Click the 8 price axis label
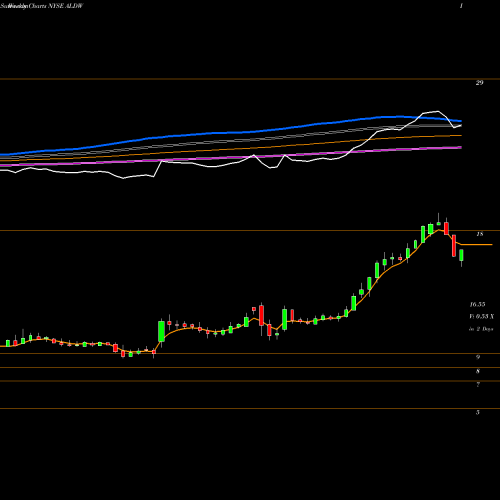Viewport: 500px width, 500px height. pyautogui.click(x=478, y=371)
